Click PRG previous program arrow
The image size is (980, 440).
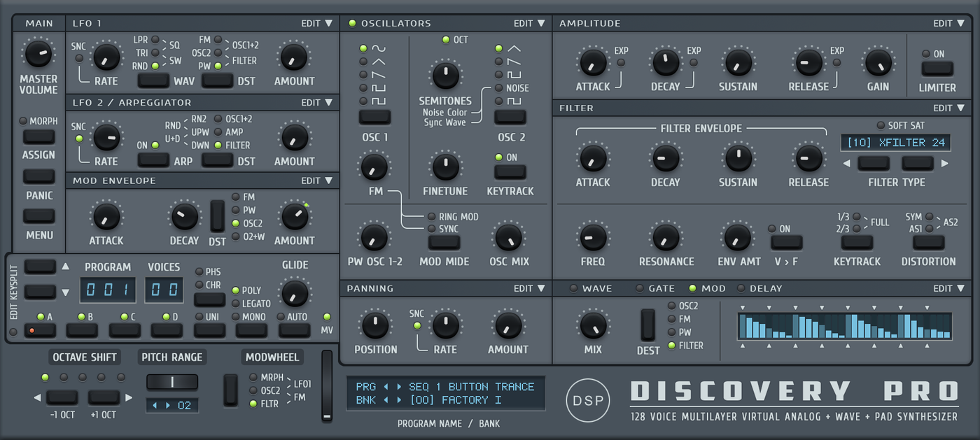coord(385,387)
